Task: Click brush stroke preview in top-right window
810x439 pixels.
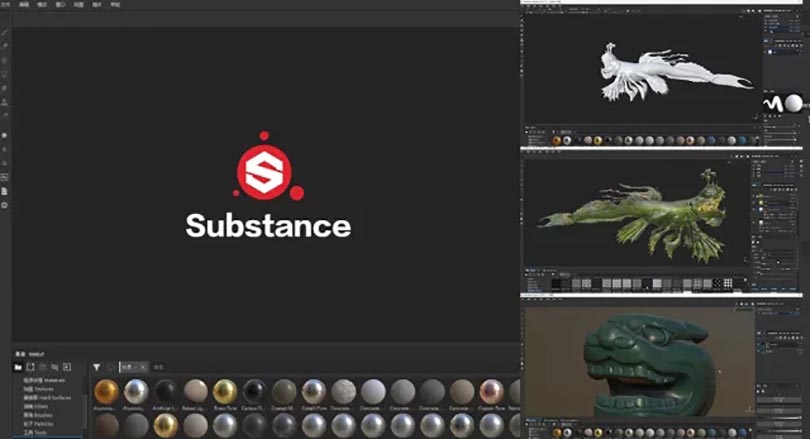Action: pyautogui.click(x=773, y=104)
